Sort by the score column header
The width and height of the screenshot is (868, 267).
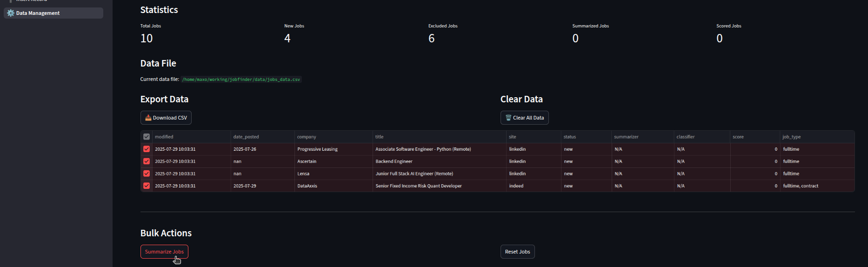[x=738, y=137]
